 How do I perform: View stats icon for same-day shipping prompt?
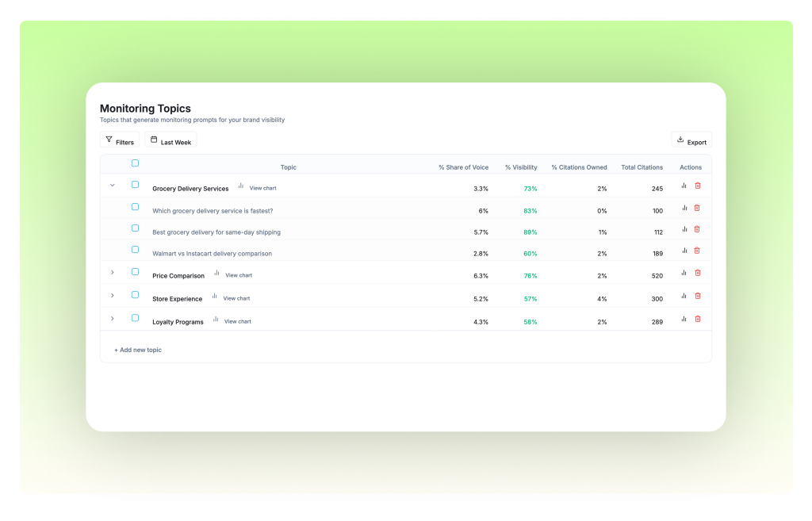pyautogui.click(x=684, y=229)
